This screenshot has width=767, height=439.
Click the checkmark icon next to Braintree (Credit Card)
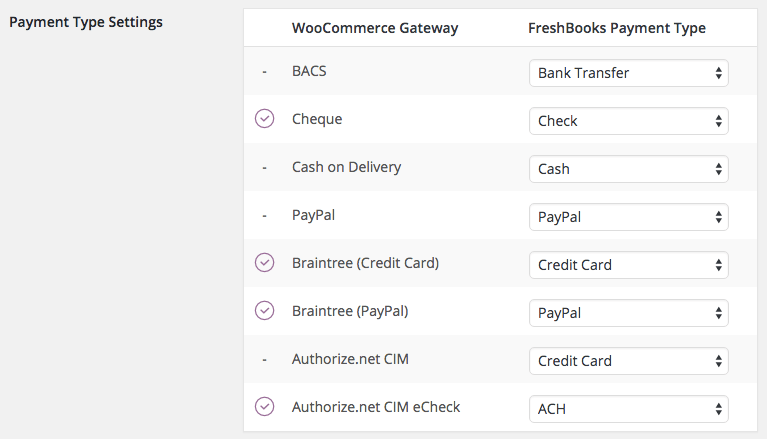click(265, 262)
